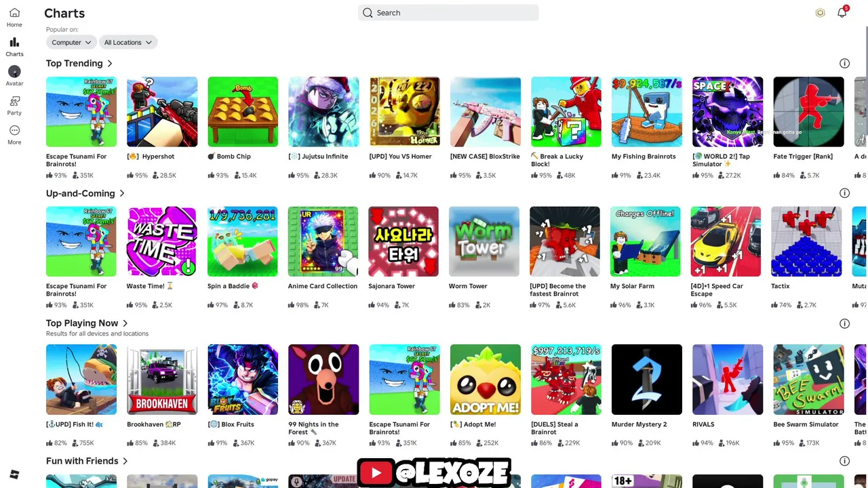Open the More sidebar menu icon

click(x=14, y=130)
